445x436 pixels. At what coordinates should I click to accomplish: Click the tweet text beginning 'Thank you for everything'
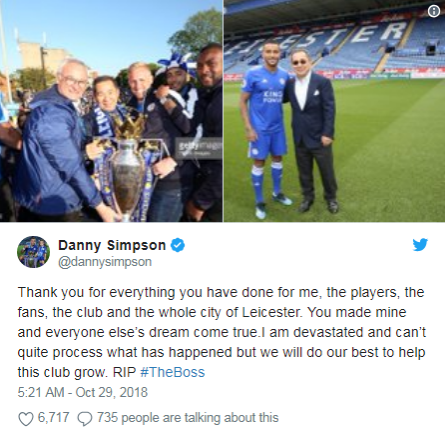(222, 332)
